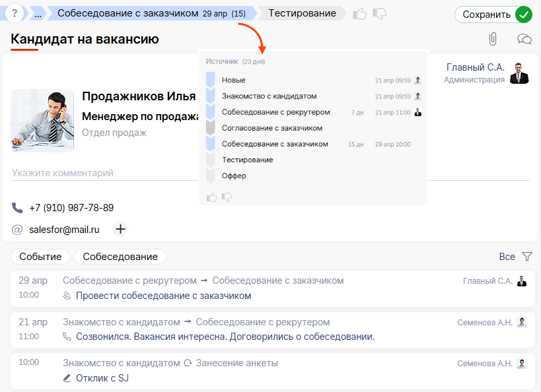The image size is (541, 392).
Task: Click the plus icon to add contact
Action: tap(121, 229)
